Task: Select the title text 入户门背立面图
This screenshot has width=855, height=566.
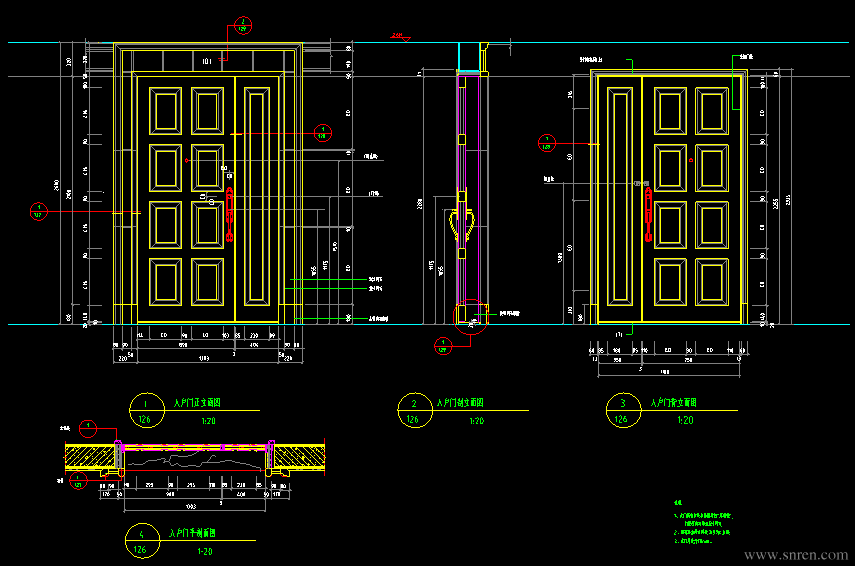Action: click(673, 402)
